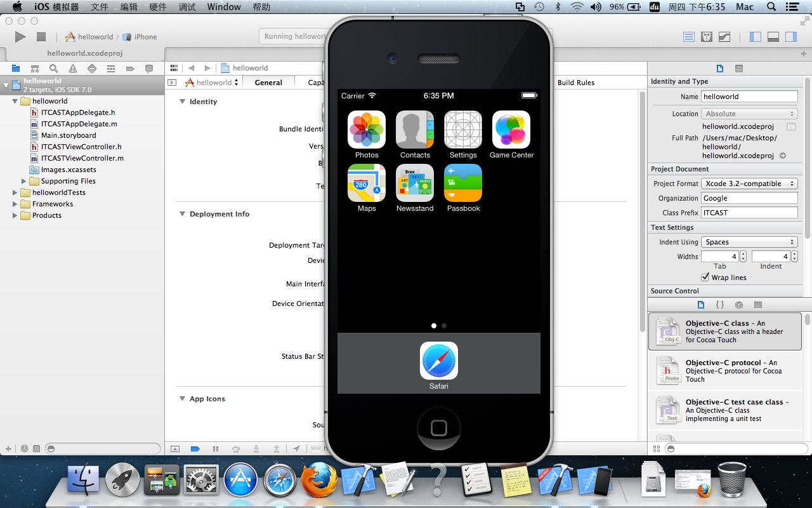Show the Quick Help inspector
The height and width of the screenshot is (508, 812).
(x=739, y=69)
